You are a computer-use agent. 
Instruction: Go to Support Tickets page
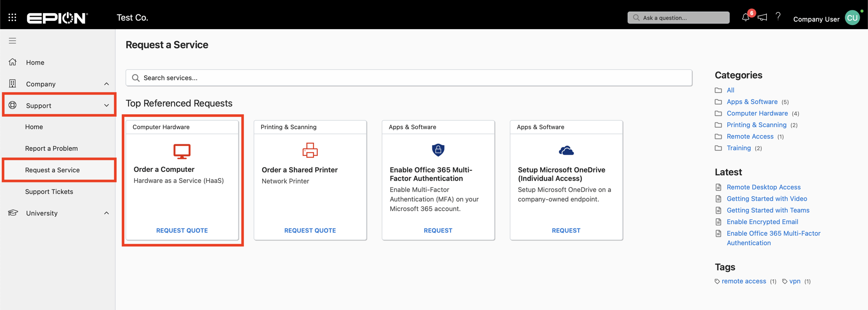click(49, 191)
